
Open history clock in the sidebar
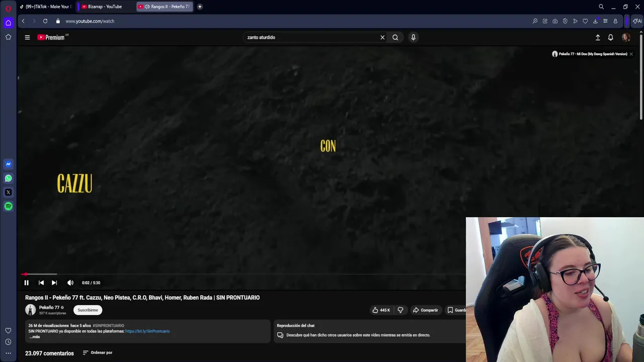[x=8, y=342]
